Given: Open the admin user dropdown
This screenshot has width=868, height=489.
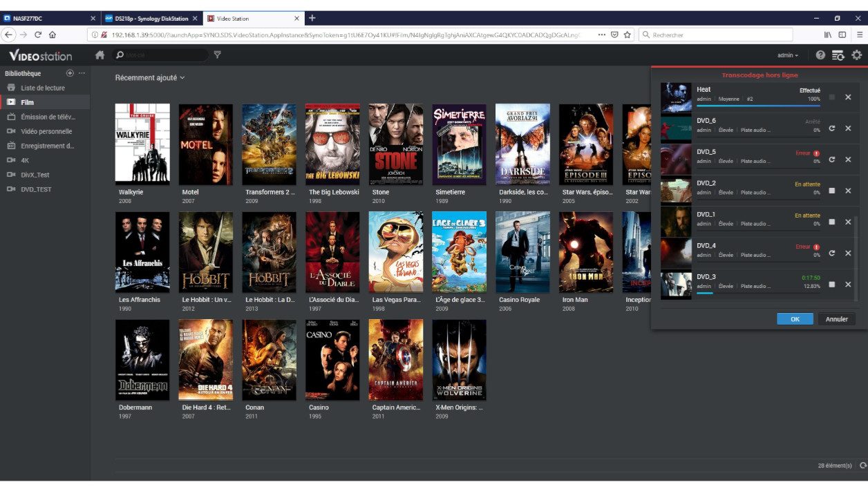Looking at the screenshot, I should tap(788, 55).
